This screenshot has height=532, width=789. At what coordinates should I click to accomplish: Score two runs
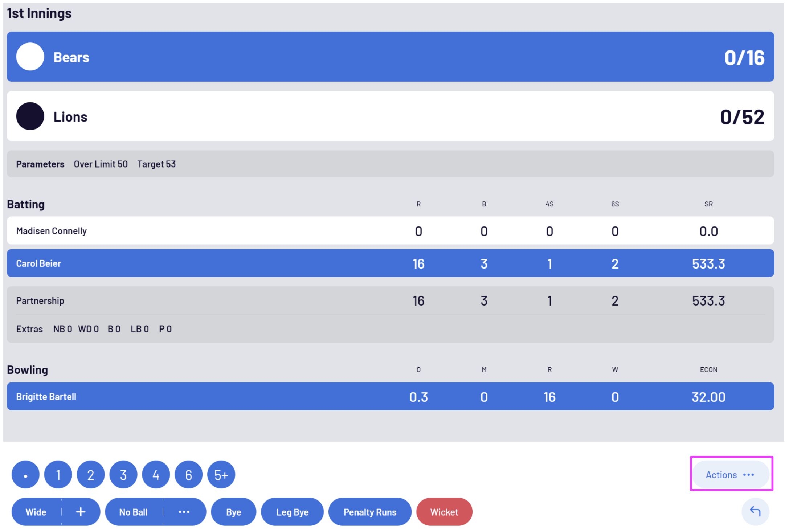pos(90,474)
